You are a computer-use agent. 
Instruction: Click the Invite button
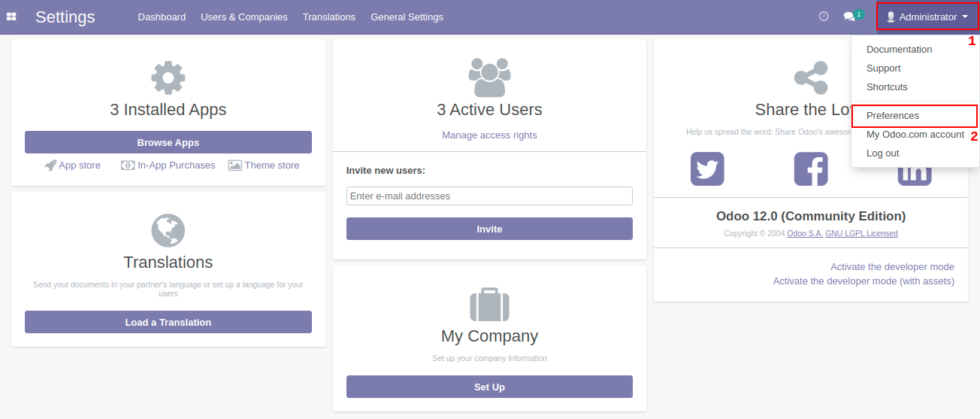[x=489, y=229]
